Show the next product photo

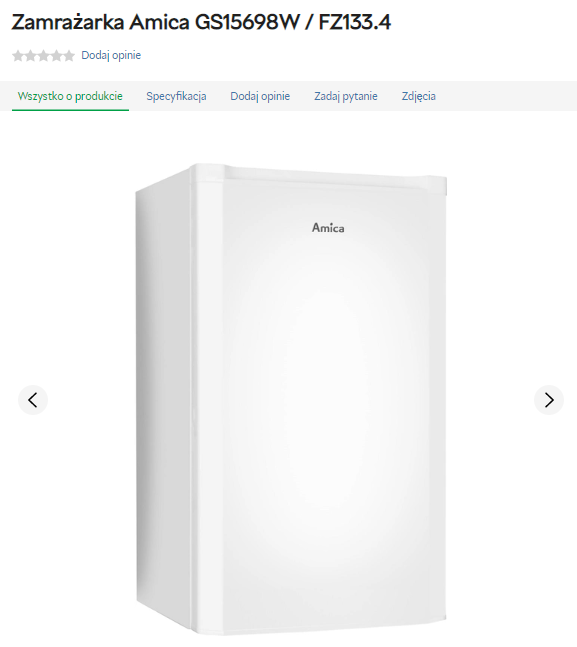coord(549,400)
